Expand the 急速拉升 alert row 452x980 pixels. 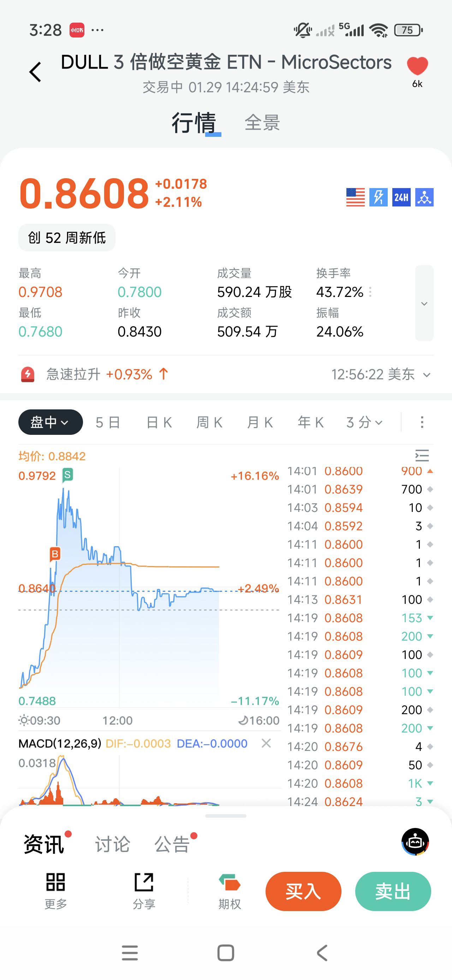click(427, 375)
